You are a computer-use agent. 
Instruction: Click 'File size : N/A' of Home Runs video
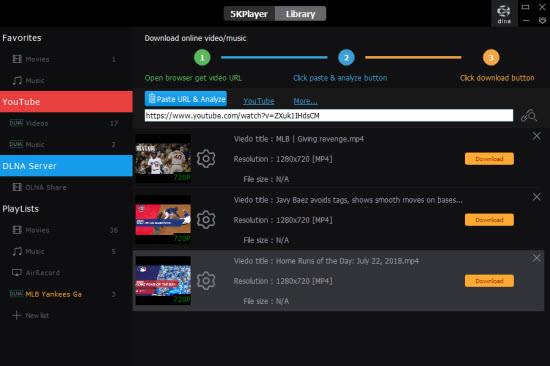click(x=266, y=301)
